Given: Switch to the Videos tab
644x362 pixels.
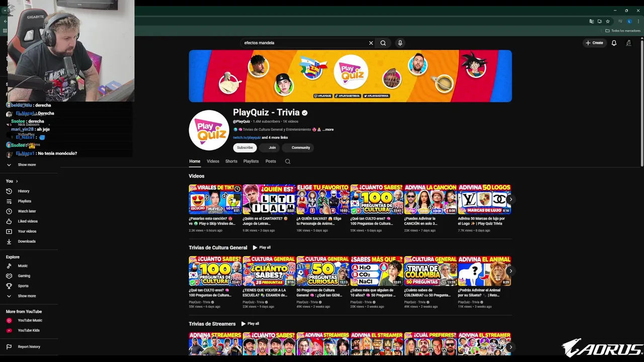Looking at the screenshot, I should coord(213,161).
